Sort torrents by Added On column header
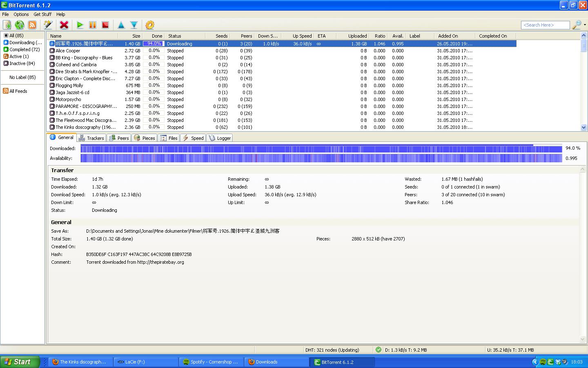This screenshot has height=368, width=588. coord(455,36)
